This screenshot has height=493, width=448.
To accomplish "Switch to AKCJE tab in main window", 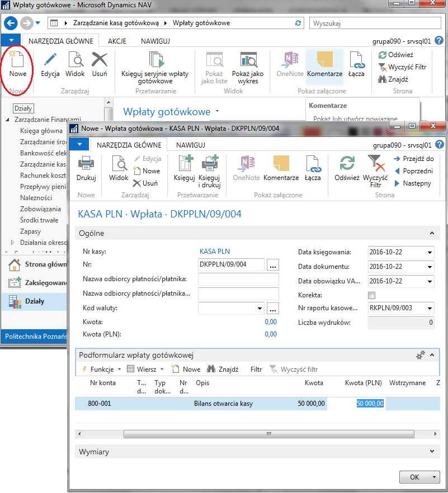I will (117, 41).
